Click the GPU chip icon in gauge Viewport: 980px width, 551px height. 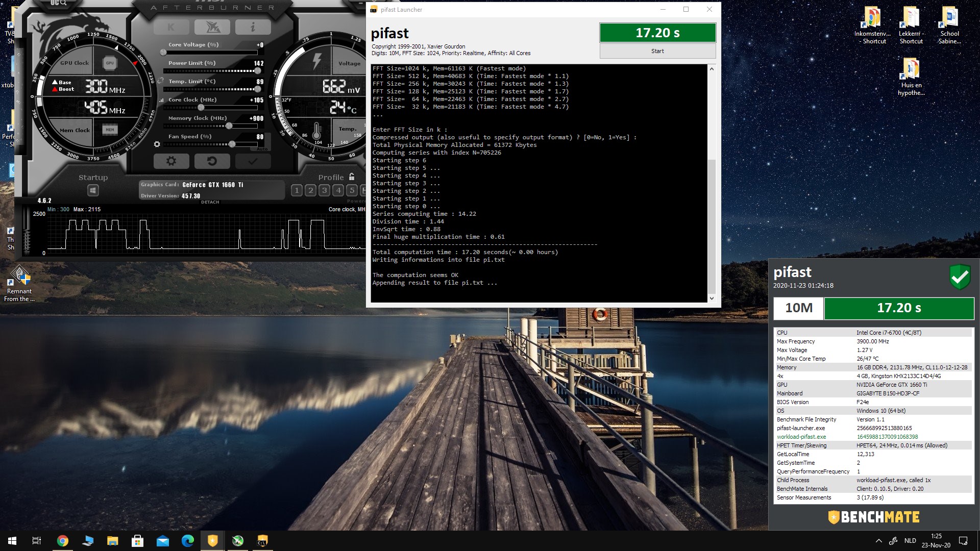coord(110,63)
